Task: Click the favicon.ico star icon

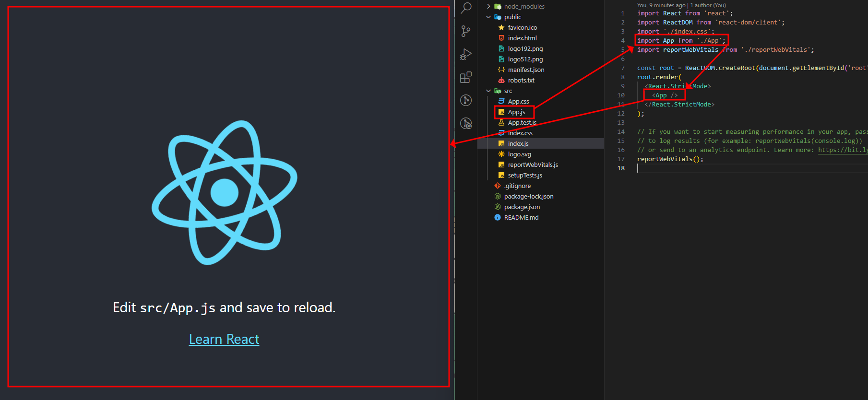Action: tap(501, 27)
